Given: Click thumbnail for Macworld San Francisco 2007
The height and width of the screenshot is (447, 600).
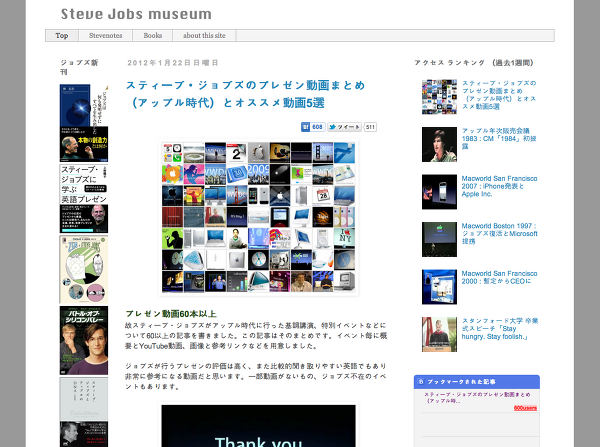Looking at the screenshot, I should [439, 192].
